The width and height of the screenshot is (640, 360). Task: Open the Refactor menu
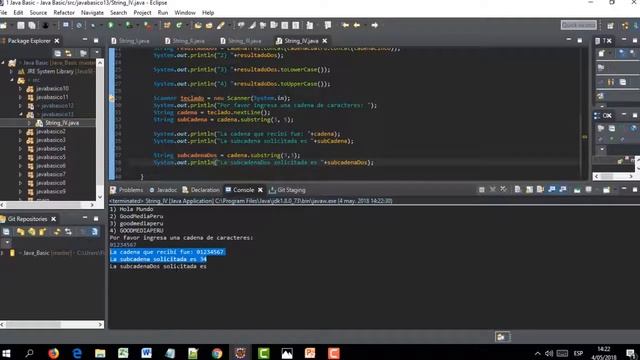coord(64,13)
